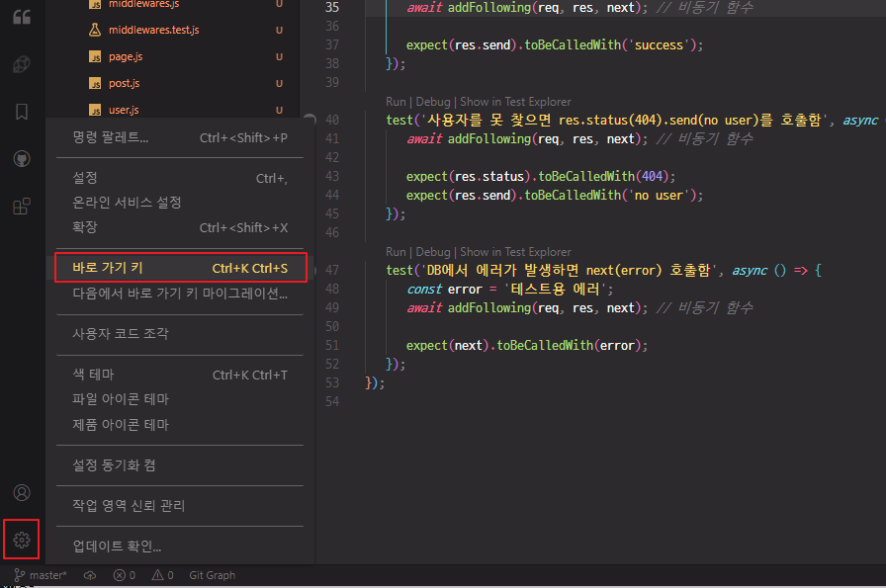Open the Extensions icon in activity bar

coord(22,207)
